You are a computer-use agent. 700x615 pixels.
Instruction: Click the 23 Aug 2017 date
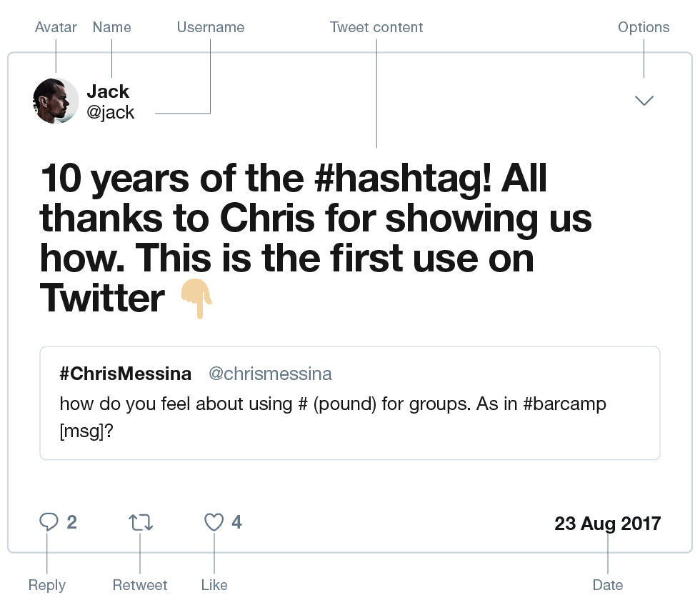click(x=607, y=524)
